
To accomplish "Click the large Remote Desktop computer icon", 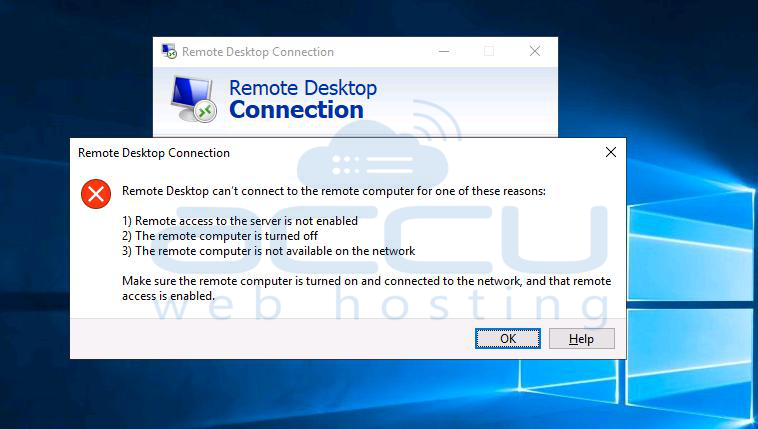I will pos(194,99).
